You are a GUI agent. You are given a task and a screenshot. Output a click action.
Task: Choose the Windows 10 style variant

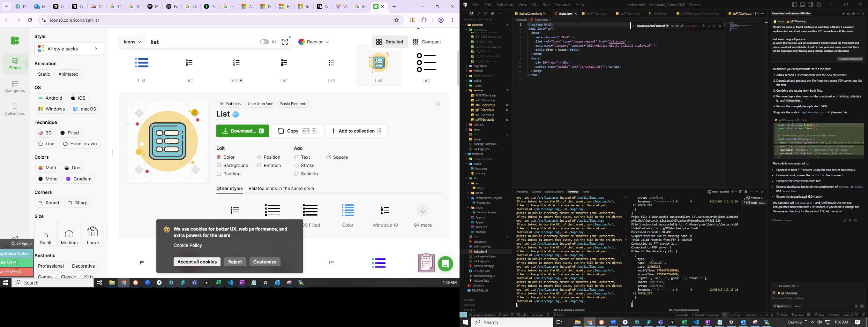click(385, 210)
